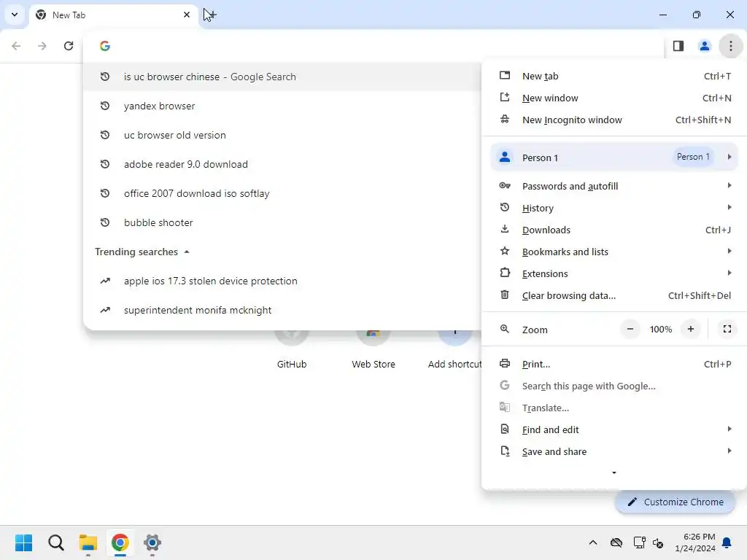Open the notifications bell icon

[x=727, y=542]
